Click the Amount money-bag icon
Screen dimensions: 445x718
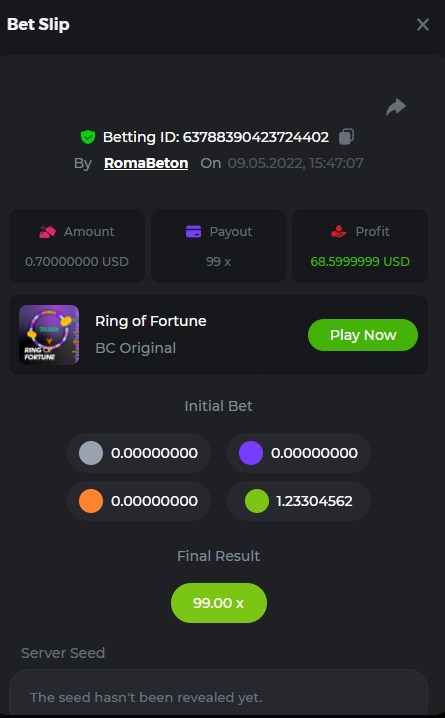[48, 232]
